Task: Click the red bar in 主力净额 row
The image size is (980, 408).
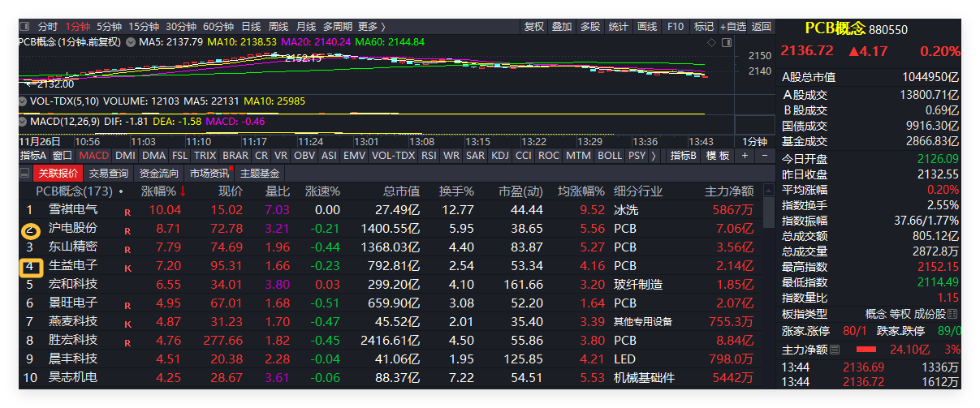Action: pyautogui.click(x=866, y=350)
